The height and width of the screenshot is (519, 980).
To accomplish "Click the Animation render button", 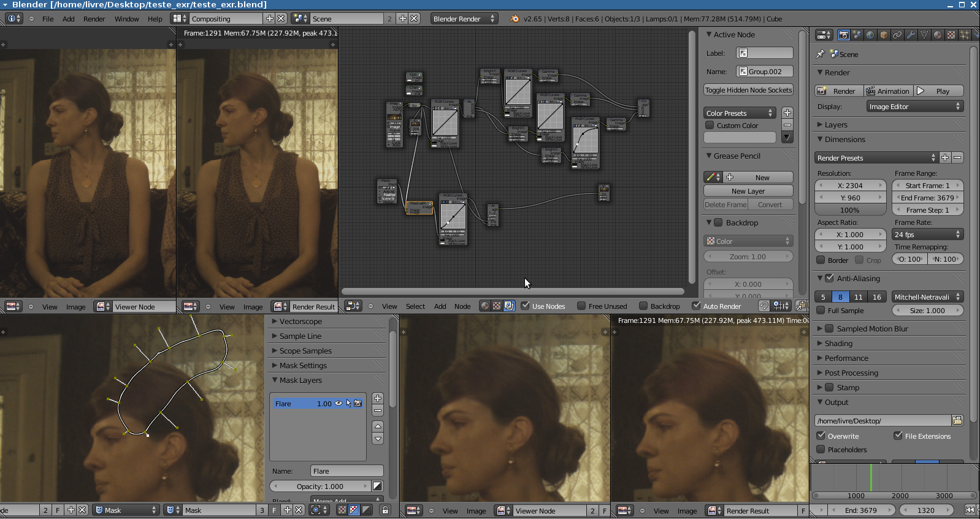I will coord(887,91).
